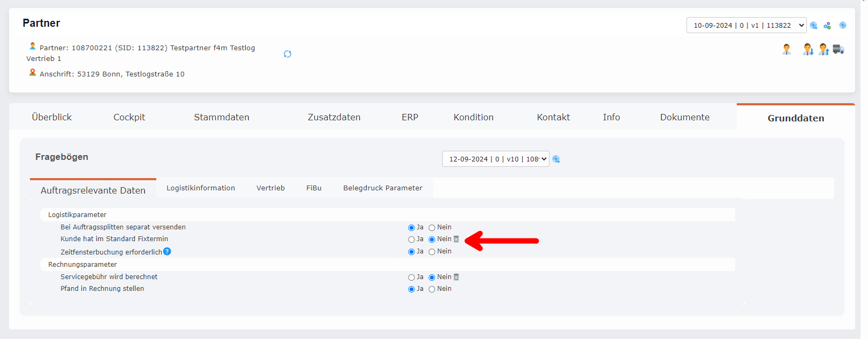This screenshot has width=868, height=339.
Task: Open the partner version dropdown 10-09-2024
Action: coord(746,25)
